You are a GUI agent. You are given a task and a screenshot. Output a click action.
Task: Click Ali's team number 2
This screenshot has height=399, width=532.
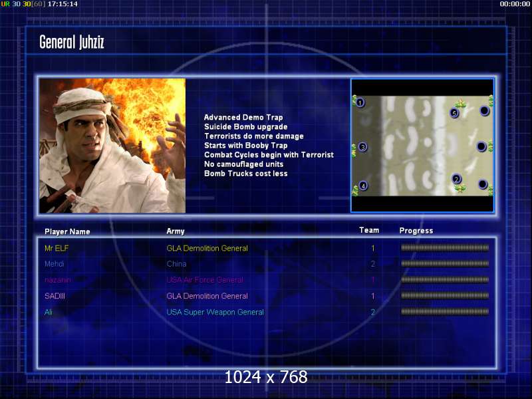pos(373,312)
